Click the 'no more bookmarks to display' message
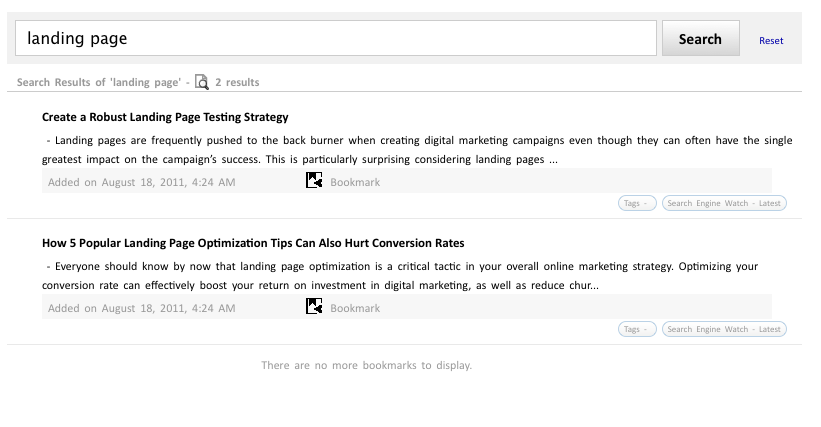Screen dimensions: 821x427 coord(367,365)
